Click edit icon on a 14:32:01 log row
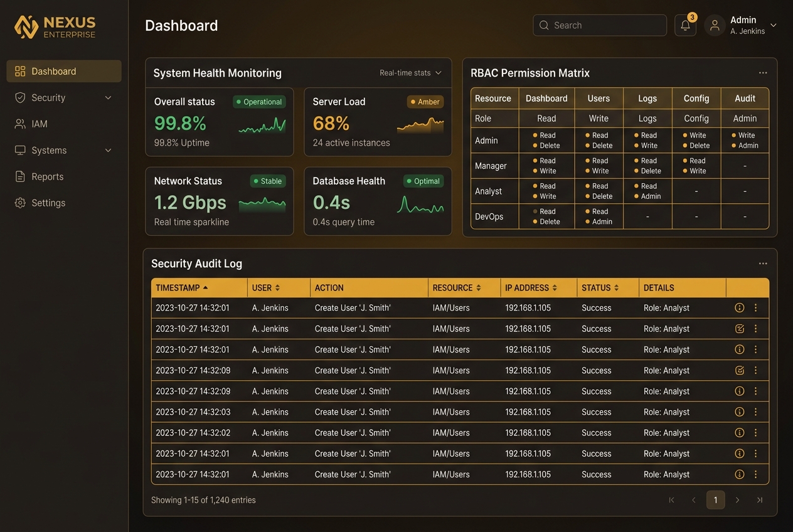Screen dimensions: 793x532 click(740, 329)
